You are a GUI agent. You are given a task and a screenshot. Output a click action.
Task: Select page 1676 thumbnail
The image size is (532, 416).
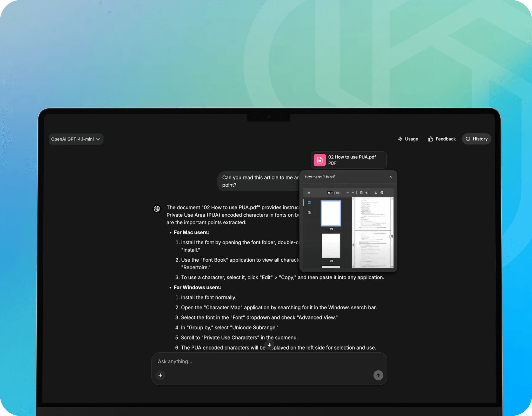331,246
